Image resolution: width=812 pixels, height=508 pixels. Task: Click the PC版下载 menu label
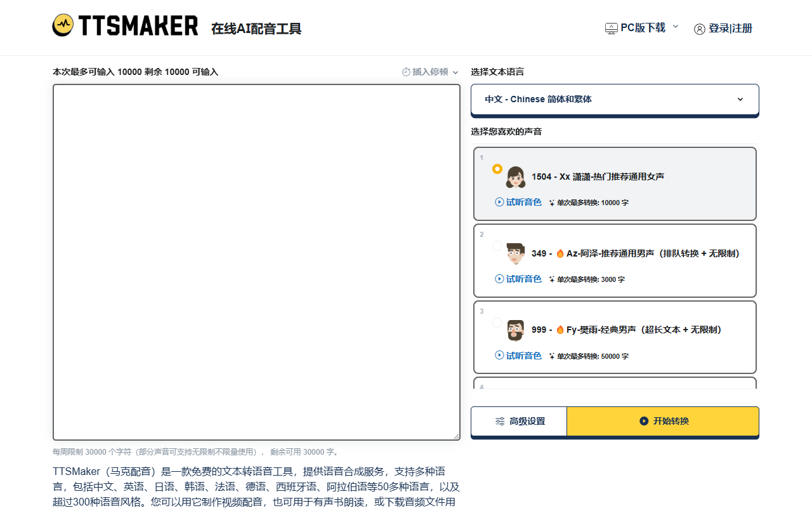643,28
